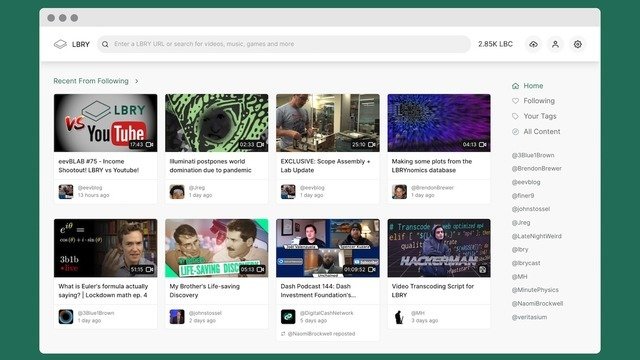Open the Hackerman transcoding video thumbnail
640x360 pixels.
(x=439, y=248)
